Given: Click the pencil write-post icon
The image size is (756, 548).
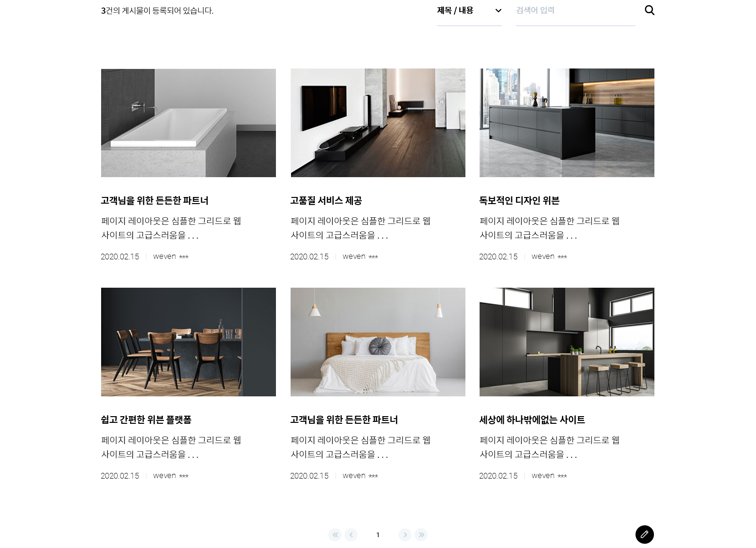Looking at the screenshot, I should click(x=644, y=534).
